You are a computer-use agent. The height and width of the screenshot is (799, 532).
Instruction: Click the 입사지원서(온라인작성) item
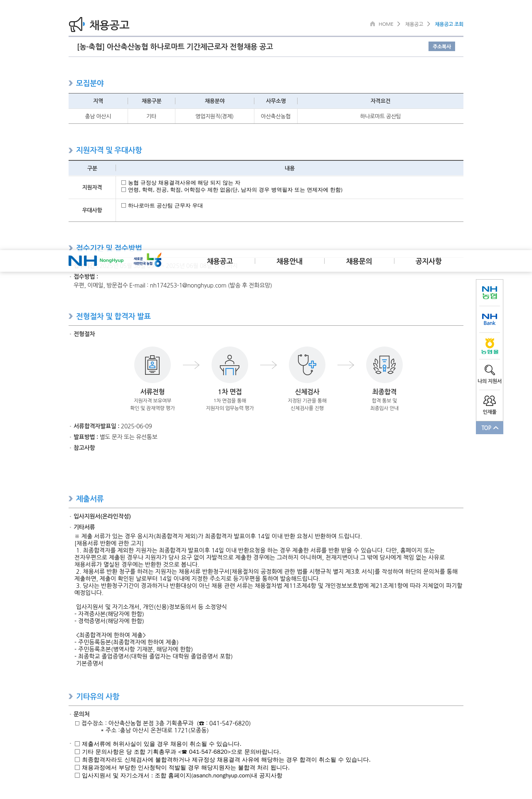(x=102, y=516)
